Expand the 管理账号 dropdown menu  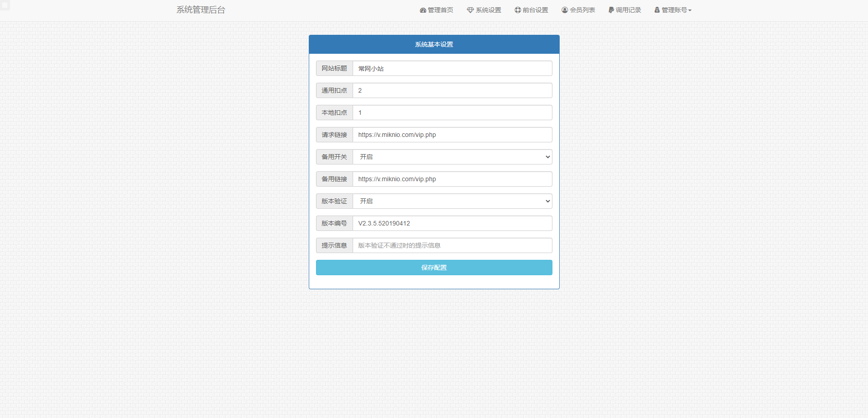click(x=673, y=9)
